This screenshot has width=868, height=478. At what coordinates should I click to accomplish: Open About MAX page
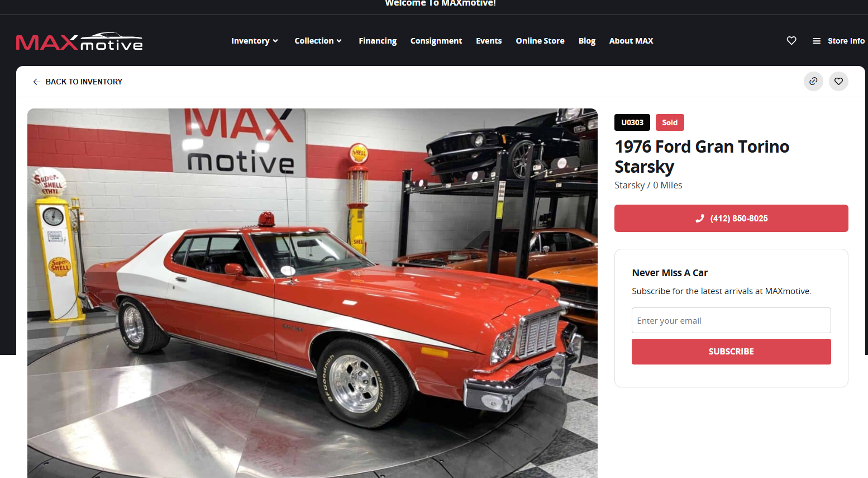631,41
